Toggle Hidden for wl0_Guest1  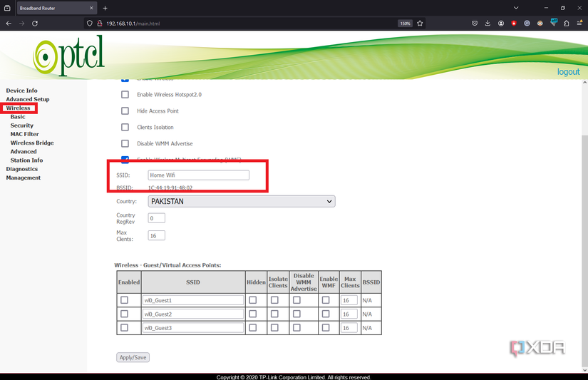(253, 300)
